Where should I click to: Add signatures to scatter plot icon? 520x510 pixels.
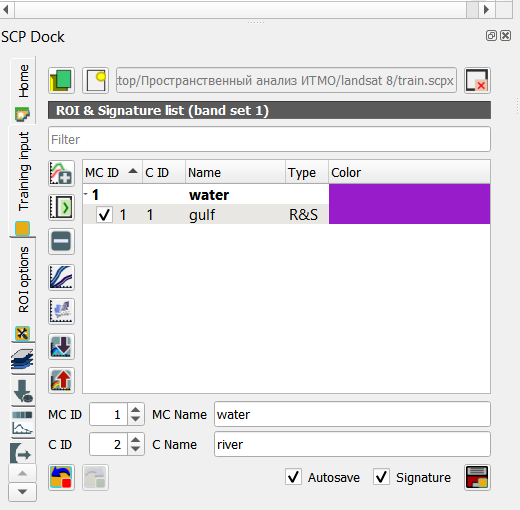[61, 311]
